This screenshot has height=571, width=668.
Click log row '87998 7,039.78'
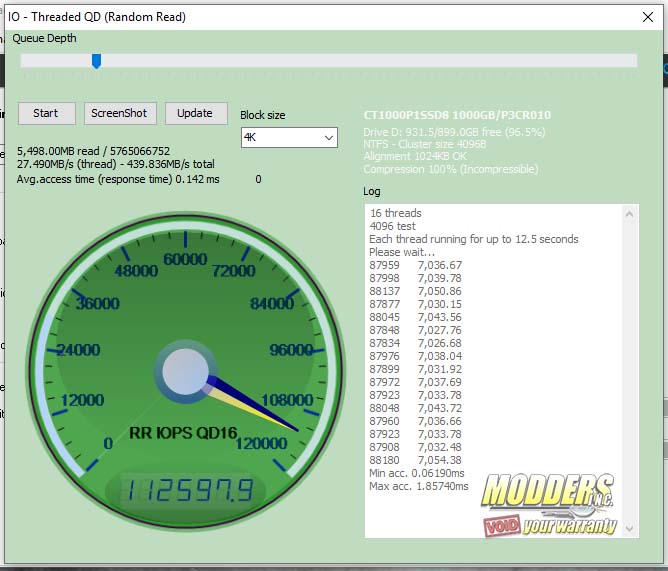pyautogui.click(x=415, y=278)
